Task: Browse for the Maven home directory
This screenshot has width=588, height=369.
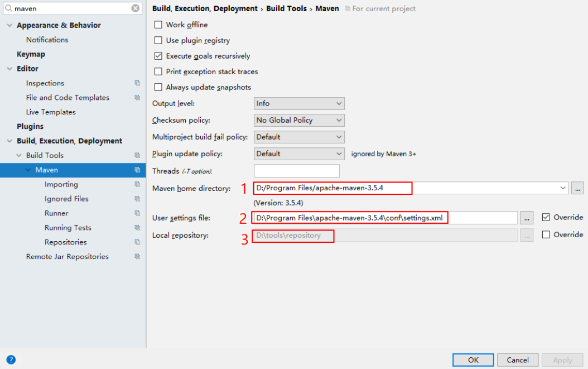Action: (577, 188)
